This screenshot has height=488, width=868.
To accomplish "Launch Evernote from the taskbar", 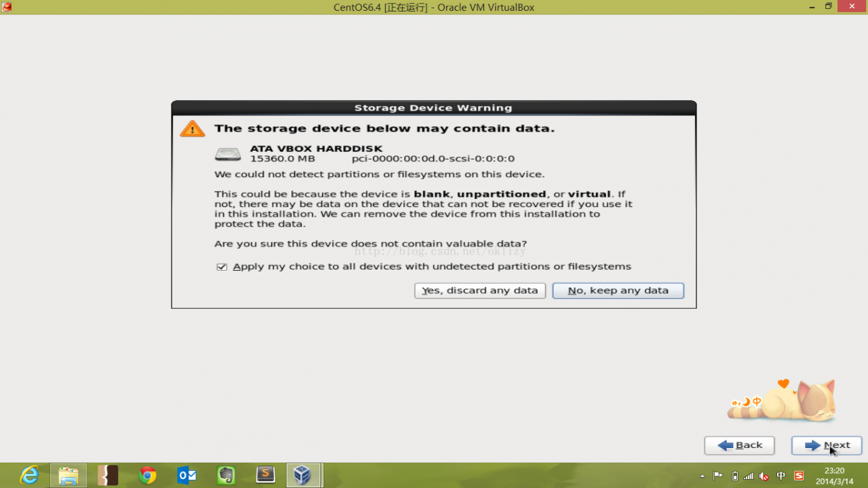I will pos(226,475).
